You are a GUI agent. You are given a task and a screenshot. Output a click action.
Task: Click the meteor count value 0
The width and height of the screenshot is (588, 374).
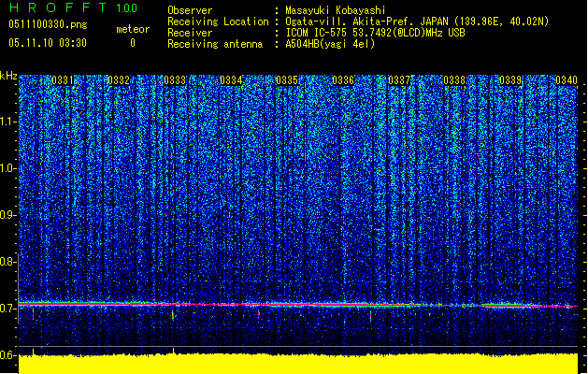point(133,43)
